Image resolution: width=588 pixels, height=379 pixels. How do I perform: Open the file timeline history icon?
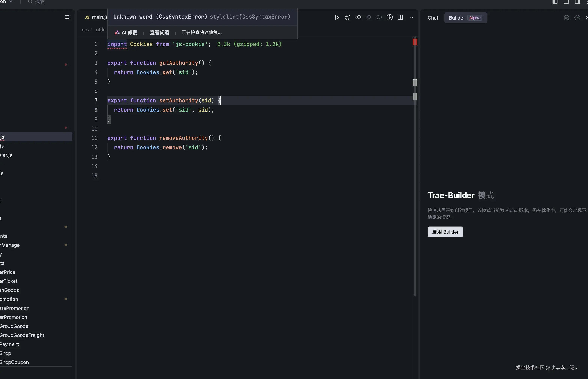(x=347, y=17)
